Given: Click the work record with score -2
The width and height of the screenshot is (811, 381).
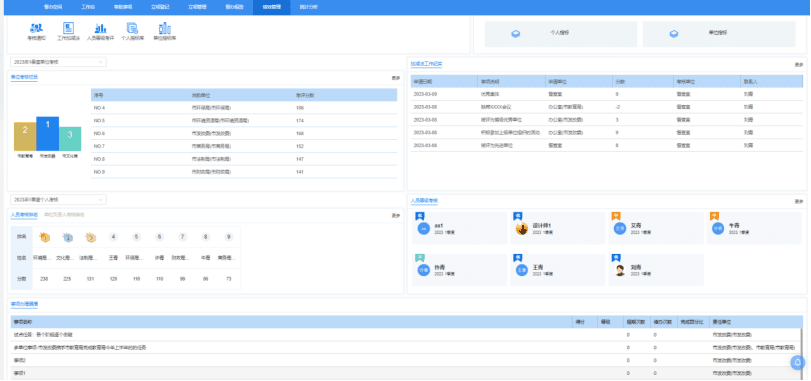Looking at the screenshot, I should click(607, 107).
